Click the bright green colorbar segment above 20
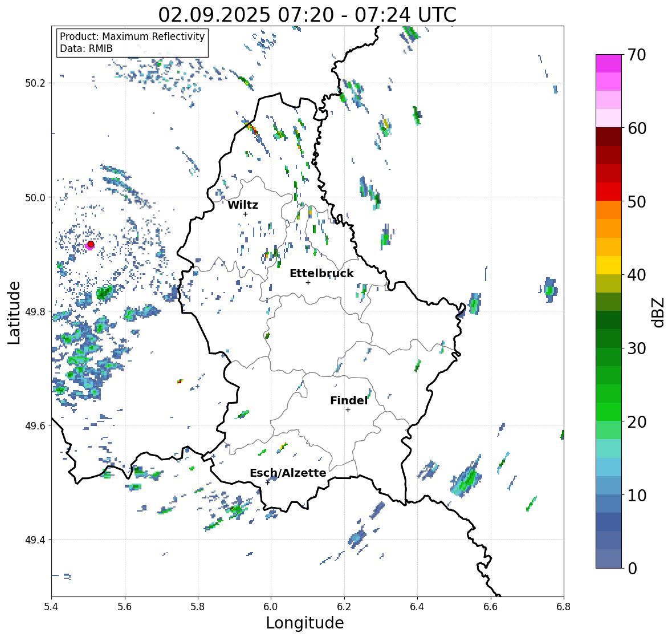 click(609, 412)
